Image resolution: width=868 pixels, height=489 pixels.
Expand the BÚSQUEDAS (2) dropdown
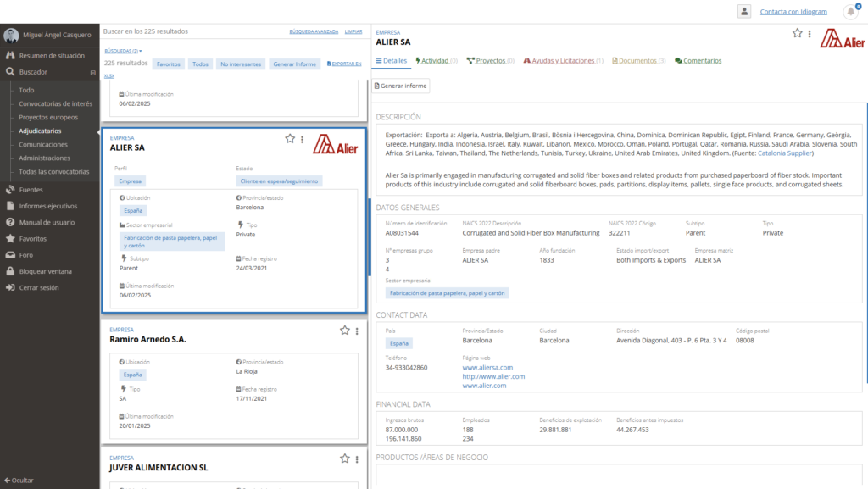click(123, 51)
